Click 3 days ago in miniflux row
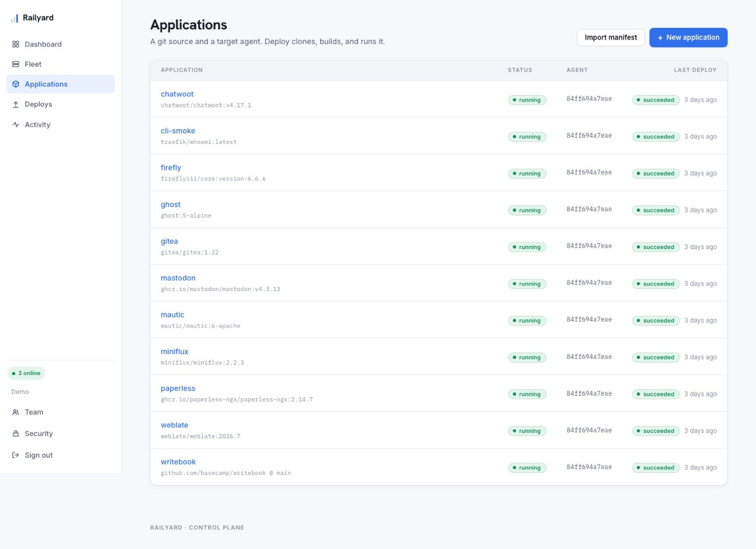The image size is (756, 549). [700, 357]
